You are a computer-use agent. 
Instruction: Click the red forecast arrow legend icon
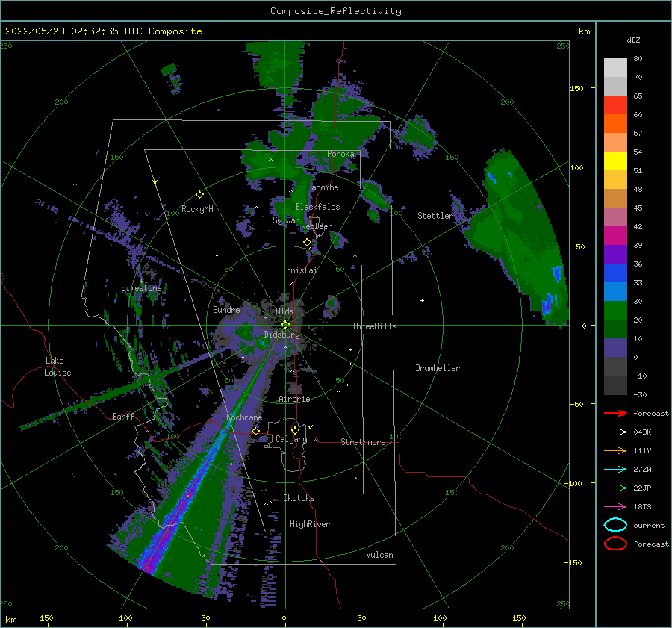[615, 413]
